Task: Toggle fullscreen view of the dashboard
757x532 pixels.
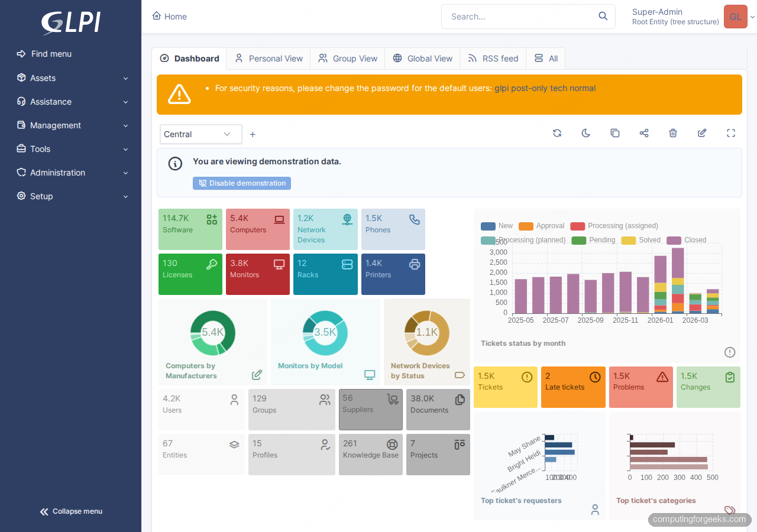Action: tap(731, 133)
